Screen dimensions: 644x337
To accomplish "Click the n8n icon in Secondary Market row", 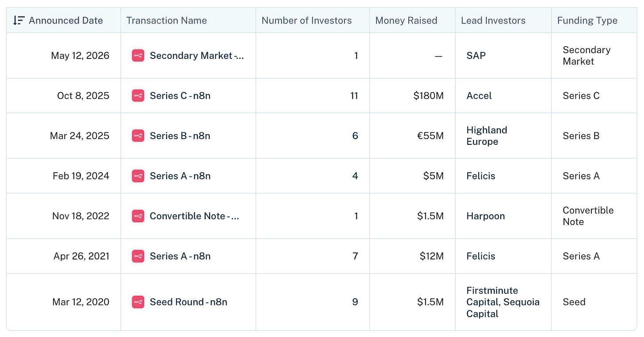I will pos(138,55).
